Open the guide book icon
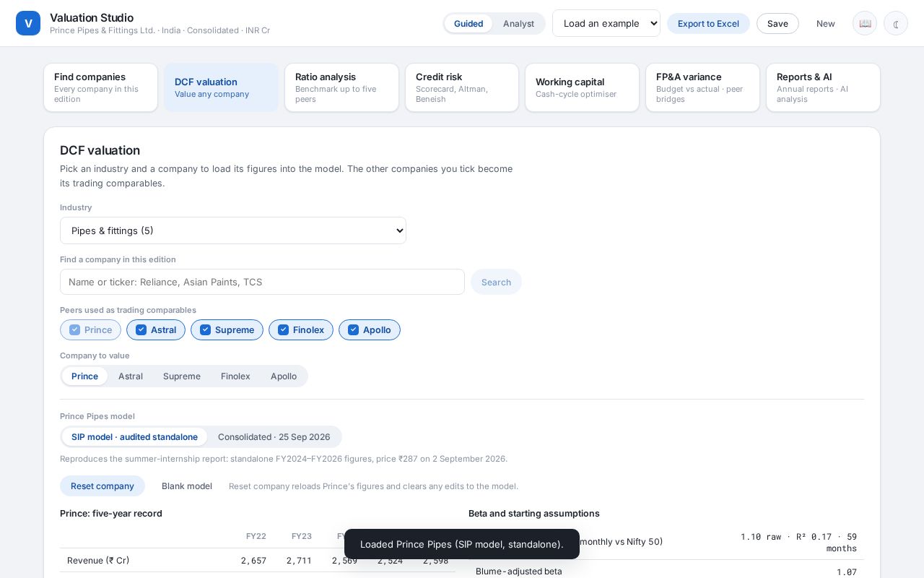 (x=865, y=23)
